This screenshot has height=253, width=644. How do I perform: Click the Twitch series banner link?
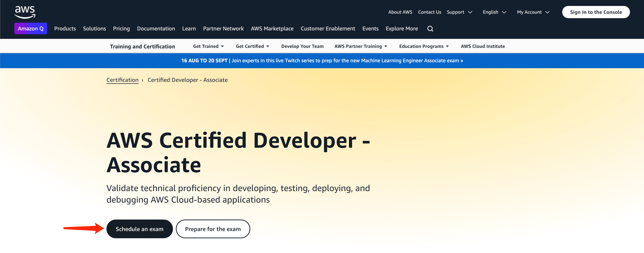[322, 61]
